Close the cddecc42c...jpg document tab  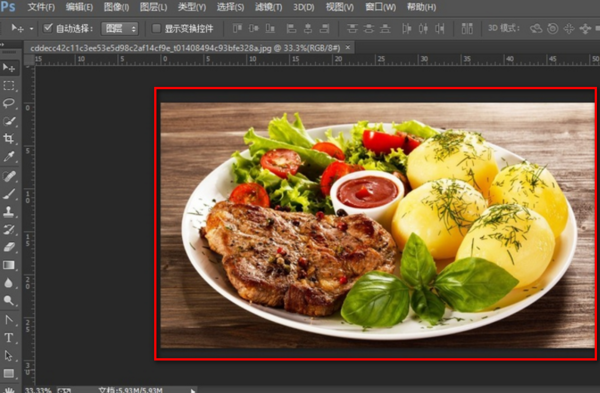pyautogui.click(x=347, y=47)
